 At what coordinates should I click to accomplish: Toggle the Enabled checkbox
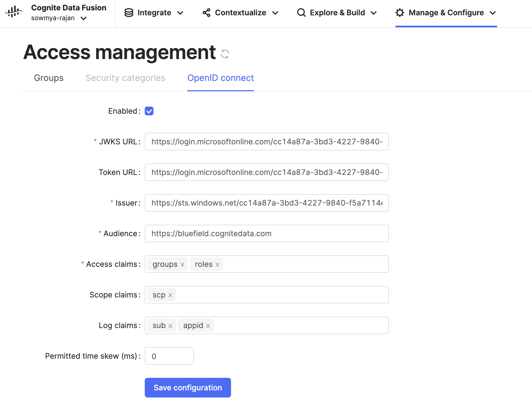coord(149,111)
